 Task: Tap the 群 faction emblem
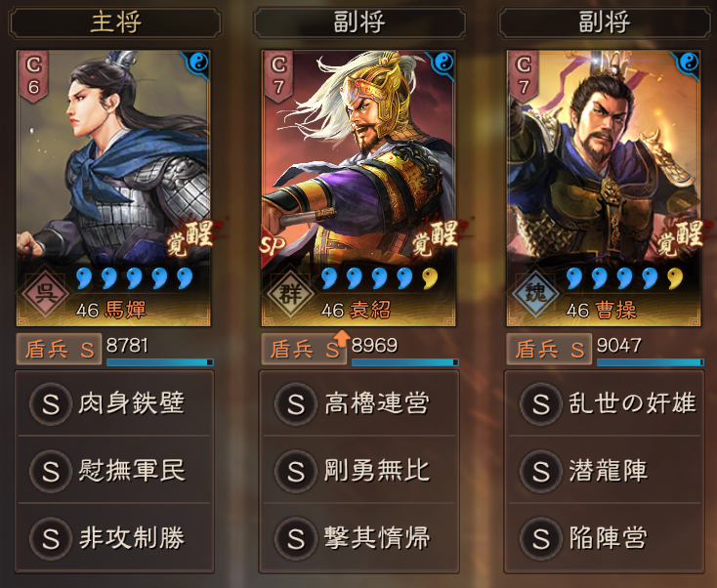(291, 293)
